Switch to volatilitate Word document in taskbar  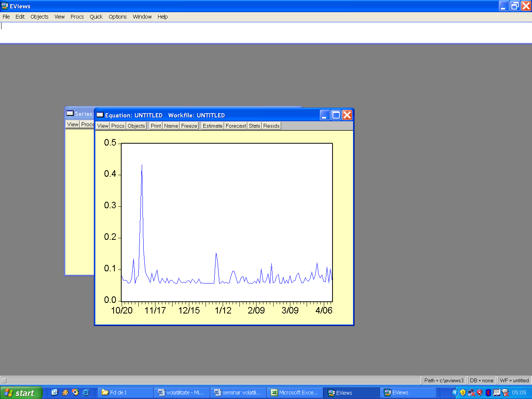pyautogui.click(x=182, y=393)
